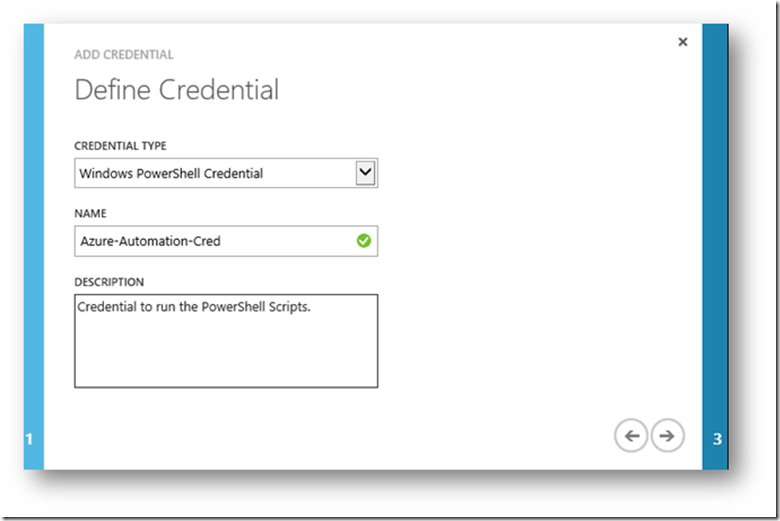Click the ADD CREDENTIAL title label

pyautogui.click(x=123, y=55)
